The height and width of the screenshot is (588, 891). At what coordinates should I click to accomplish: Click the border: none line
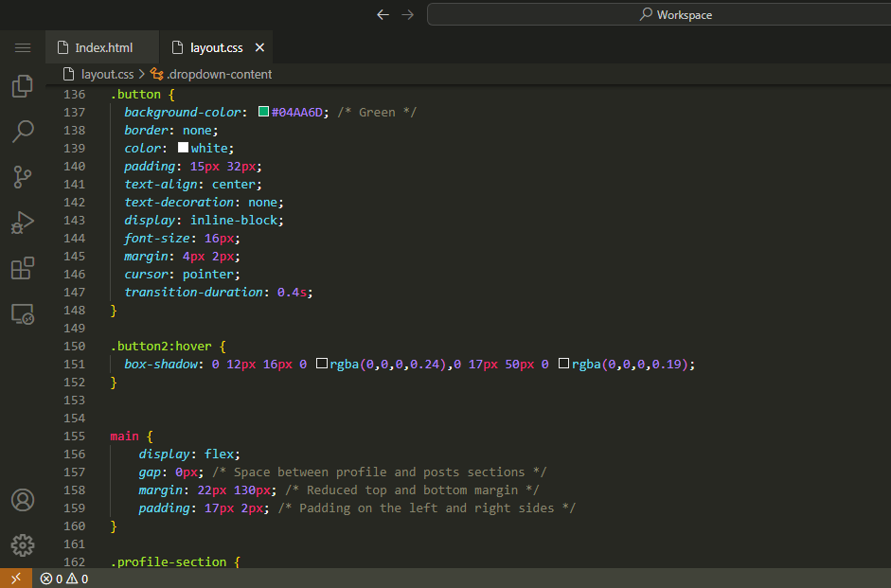(171, 130)
